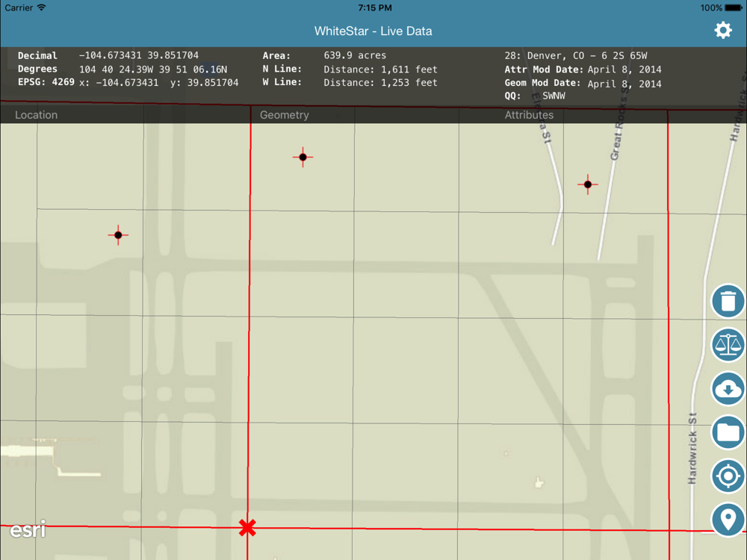
Task: Tap the 639.9 acres area value
Action: click(x=355, y=55)
